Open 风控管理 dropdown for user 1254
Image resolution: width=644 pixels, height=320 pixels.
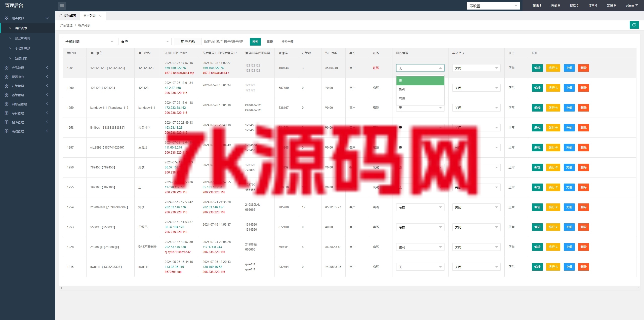coord(420,207)
